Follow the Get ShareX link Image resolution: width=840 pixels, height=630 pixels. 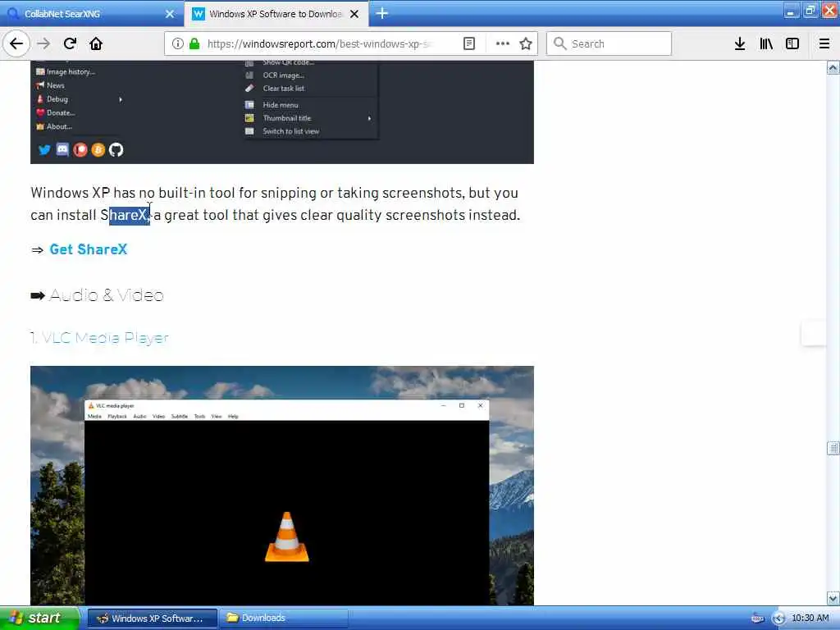(x=89, y=249)
